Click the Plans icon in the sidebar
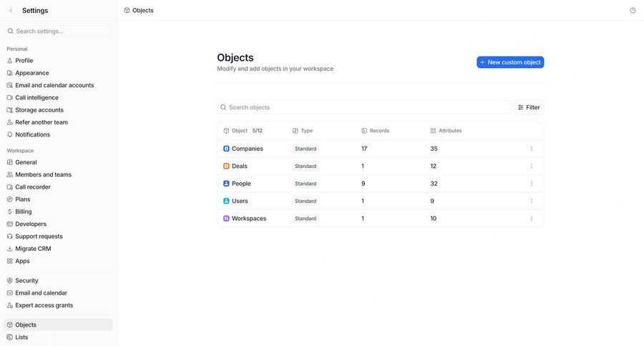Image resolution: width=644 pixels, height=346 pixels. point(10,199)
